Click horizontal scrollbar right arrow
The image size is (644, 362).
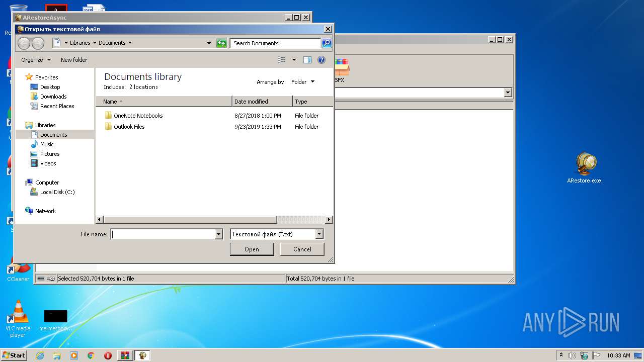[x=329, y=220]
